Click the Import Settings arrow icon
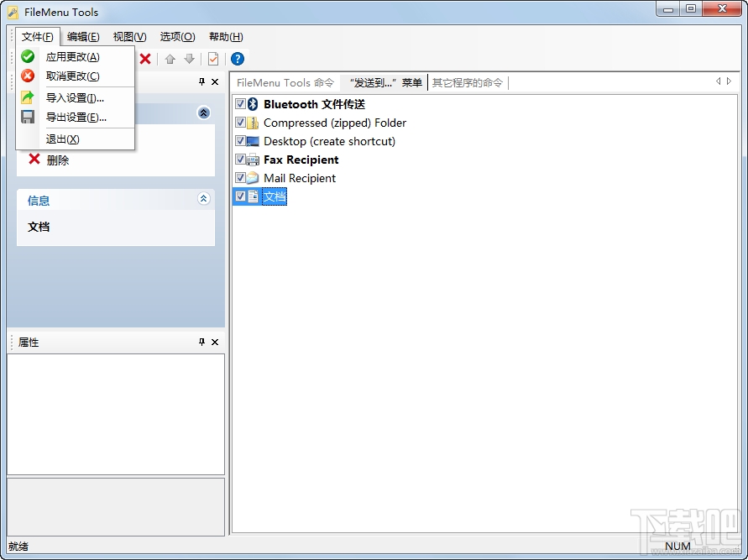 click(x=28, y=97)
